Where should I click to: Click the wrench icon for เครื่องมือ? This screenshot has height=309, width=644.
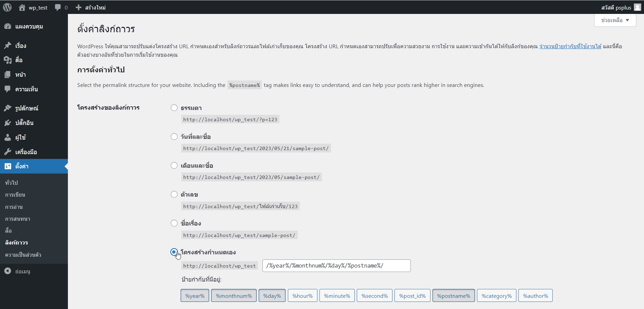[8, 152]
